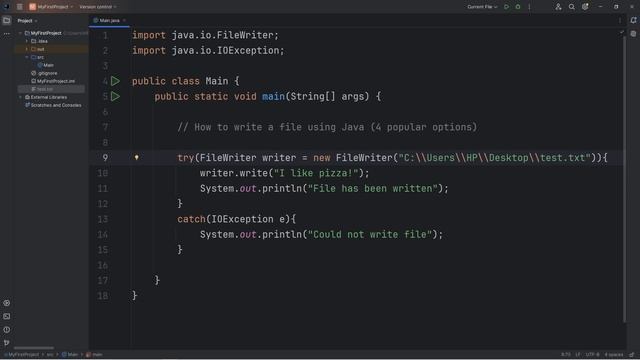The width and height of the screenshot is (640, 360).
Task: Open the editor tabs options vertical dots
Action: 620,20
